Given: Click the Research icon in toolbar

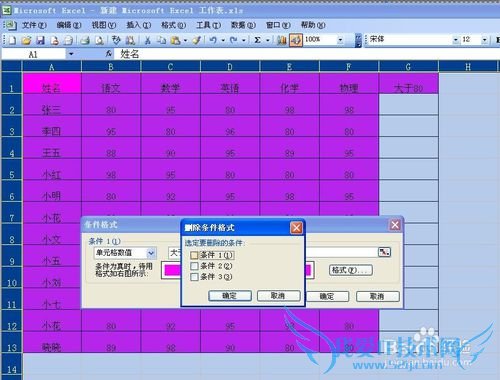Looking at the screenshot, I should point(130,40).
